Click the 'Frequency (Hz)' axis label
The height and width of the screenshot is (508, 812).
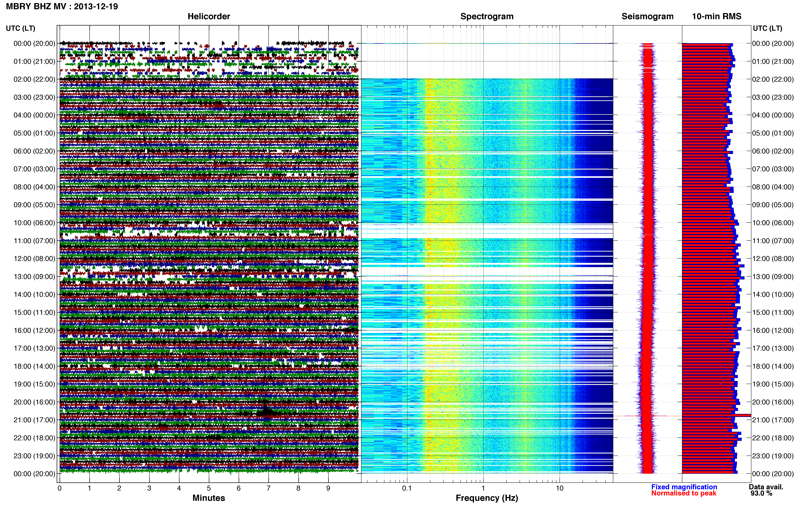pos(487,498)
